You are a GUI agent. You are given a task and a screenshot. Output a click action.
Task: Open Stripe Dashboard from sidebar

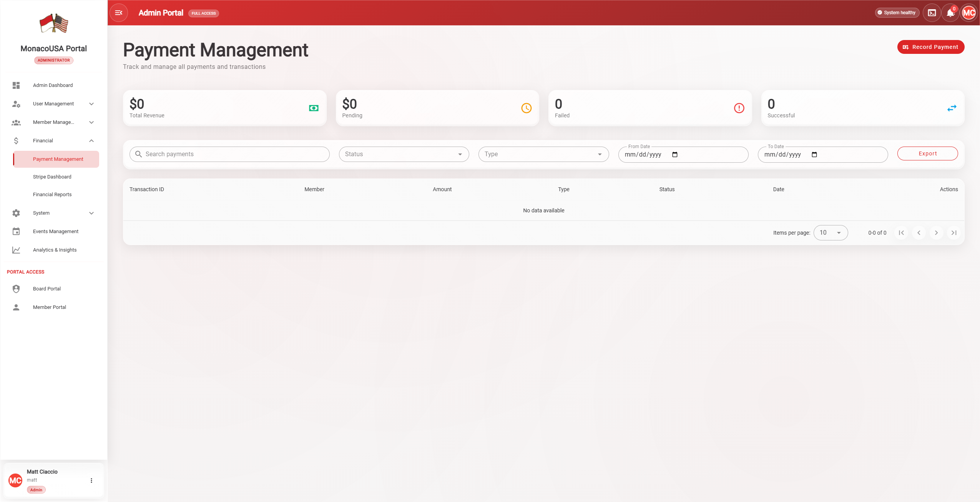click(52, 177)
